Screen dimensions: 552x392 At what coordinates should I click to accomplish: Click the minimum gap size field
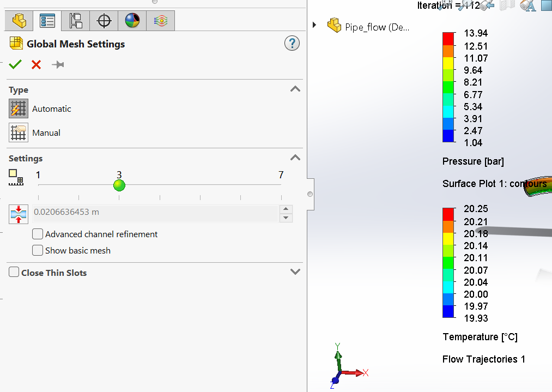tap(155, 213)
